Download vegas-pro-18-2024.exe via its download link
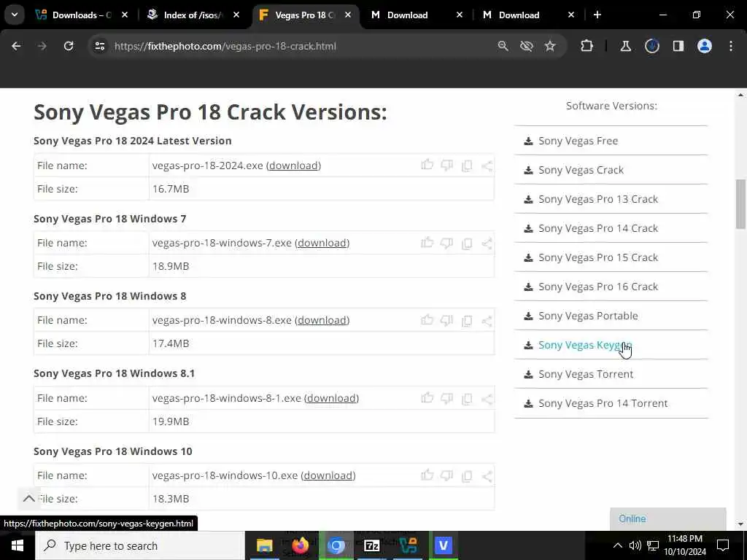Image resolution: width=747 pixels, height=560 pixels. coord(293,166)
